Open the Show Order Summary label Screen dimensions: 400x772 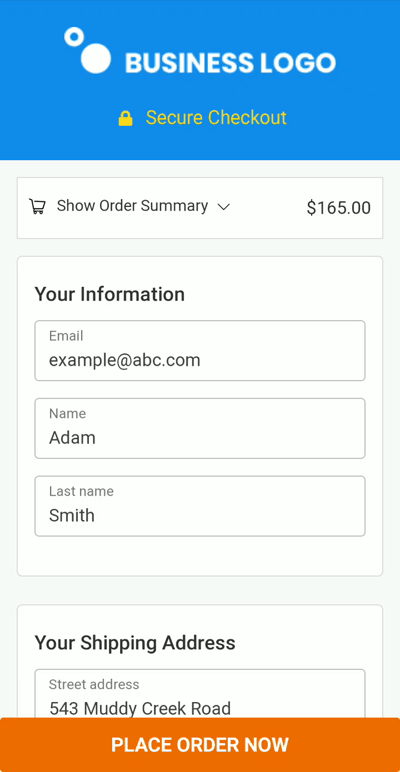pyautogui.click(x=132, y=206)
